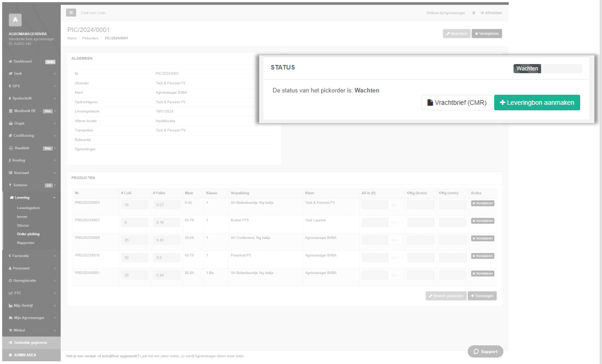Click the Wachten status badge

(526, 68)
